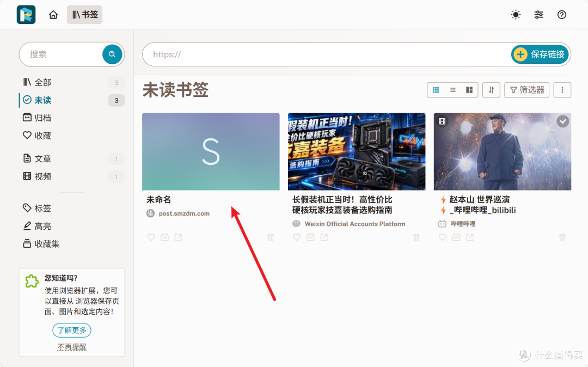The height and width of the screenshot is (367, 588).
Task: Delete the 未命名 bookmark
Action: (x=271, y=237)
